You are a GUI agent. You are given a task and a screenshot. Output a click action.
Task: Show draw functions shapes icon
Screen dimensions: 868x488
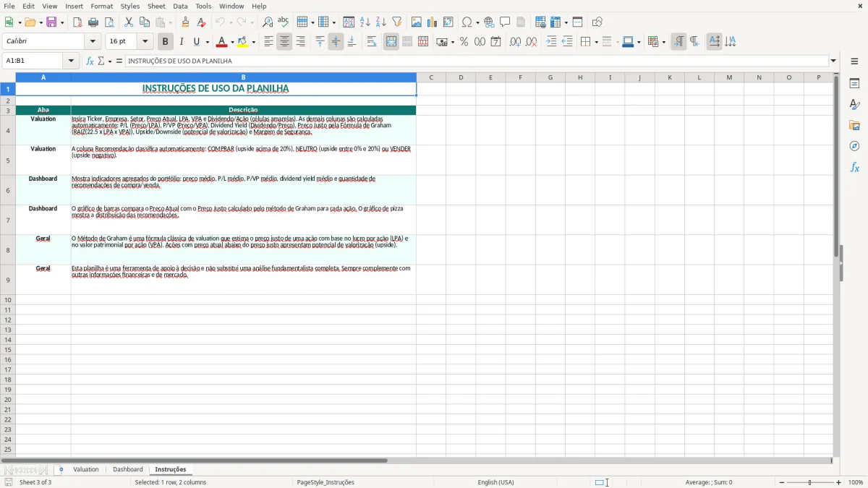pyautogui.click(x=597, y=22)
